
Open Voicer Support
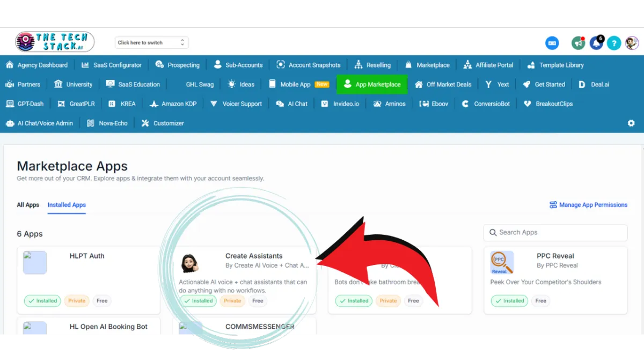(236, 104)
